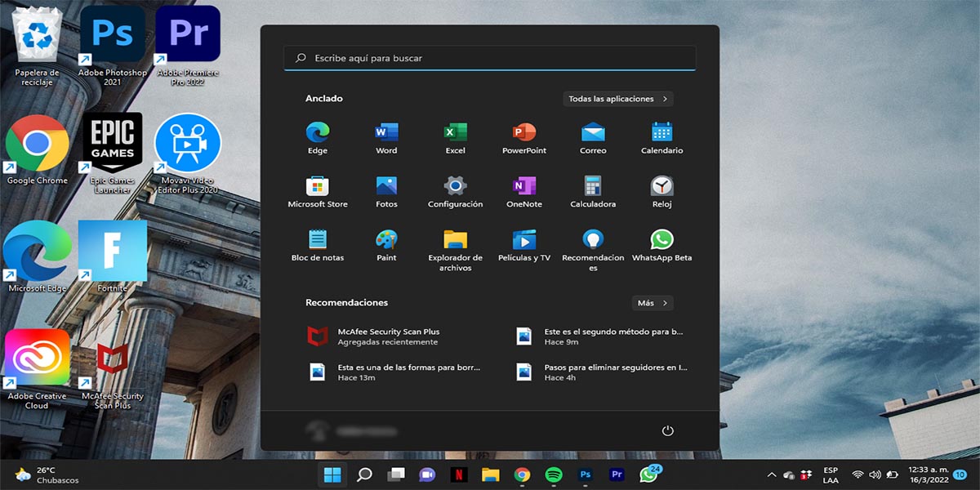Image resolution: width=980 pixels, height=490 pixels.
Task: Open Spotify from the taskbar
Action: coord(553,474)
